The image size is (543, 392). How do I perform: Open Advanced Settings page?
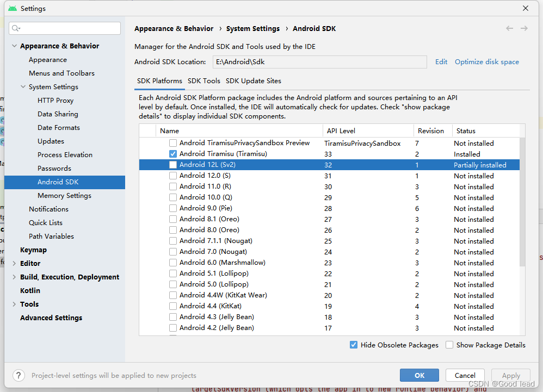coord(51,318)
